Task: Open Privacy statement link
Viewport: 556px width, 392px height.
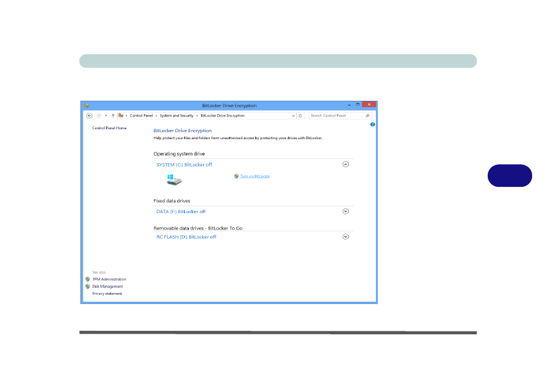Action: [107, 294]
